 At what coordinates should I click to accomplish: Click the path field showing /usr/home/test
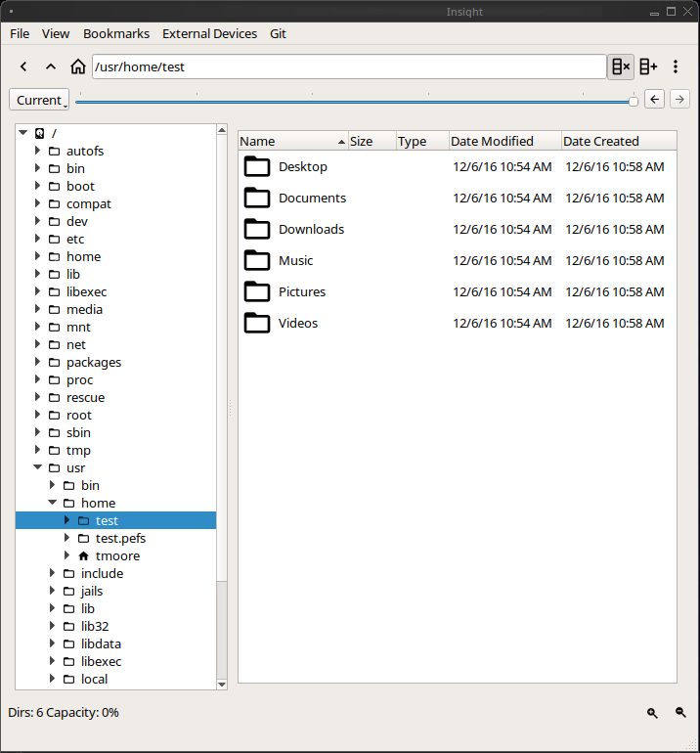coord(348,66)
